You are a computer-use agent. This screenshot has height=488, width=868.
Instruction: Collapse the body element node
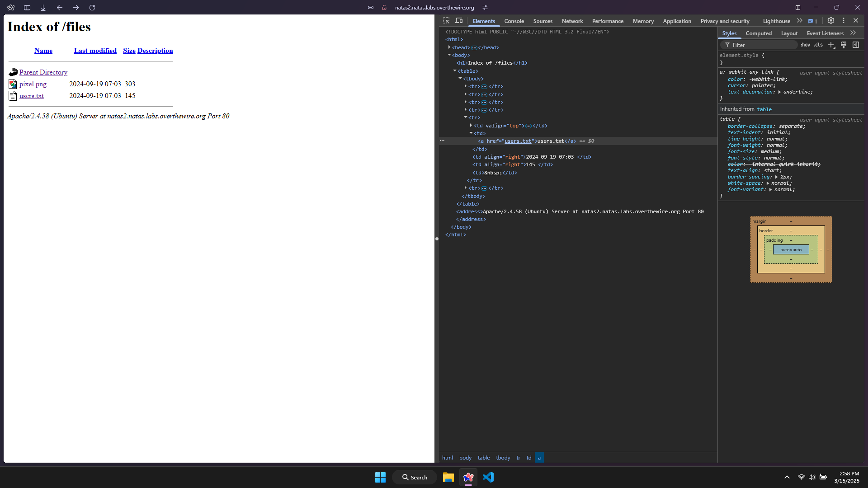[x=449, y=55]
